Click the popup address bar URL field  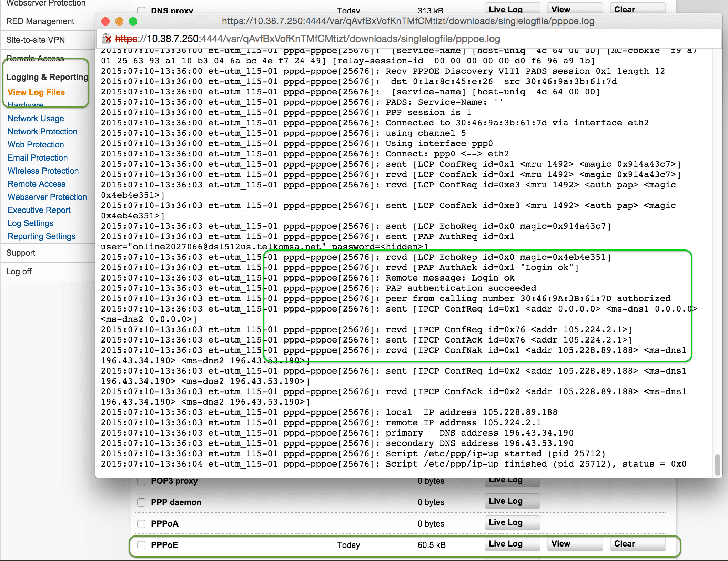(x=408, y=39)
